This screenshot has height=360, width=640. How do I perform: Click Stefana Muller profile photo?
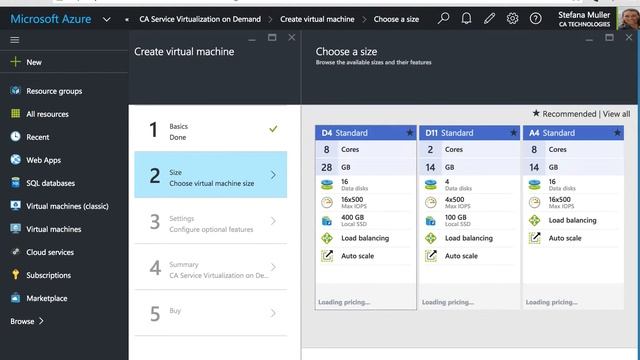click(628, 18)
